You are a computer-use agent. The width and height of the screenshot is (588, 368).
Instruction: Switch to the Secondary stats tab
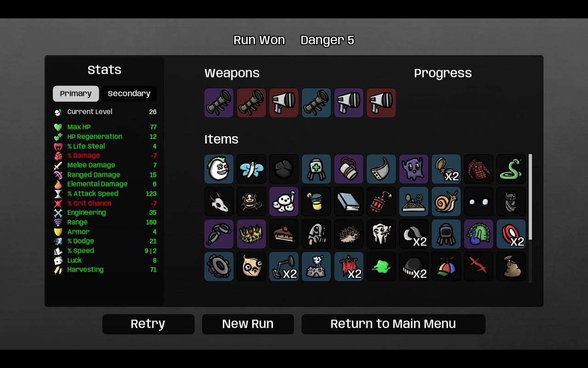[129, 94]
